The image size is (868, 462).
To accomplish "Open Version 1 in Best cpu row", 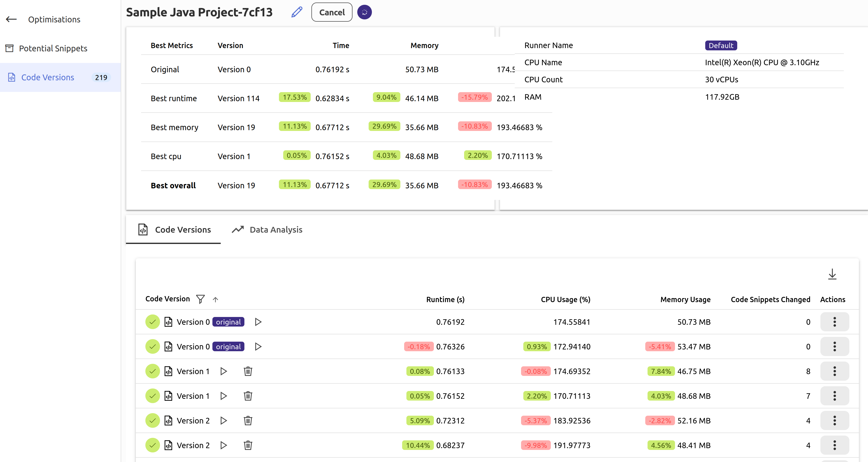I will [234, 156].
